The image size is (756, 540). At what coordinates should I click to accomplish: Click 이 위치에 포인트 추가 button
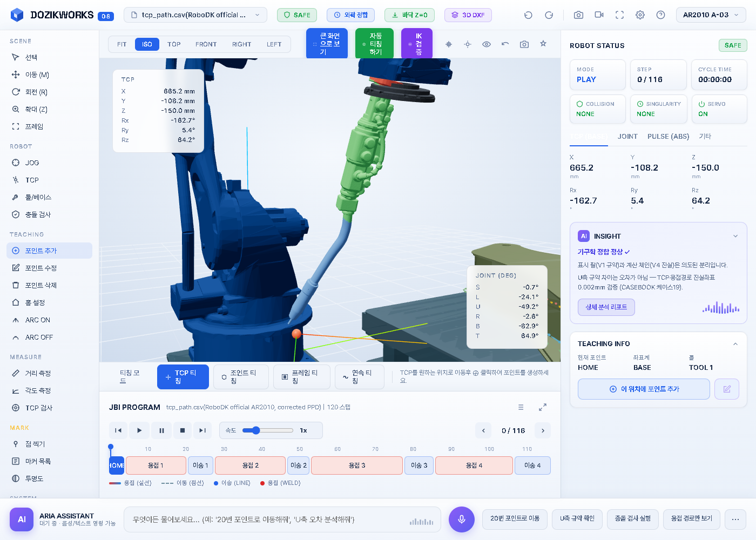pyautogui.click(x=644, y=389)
